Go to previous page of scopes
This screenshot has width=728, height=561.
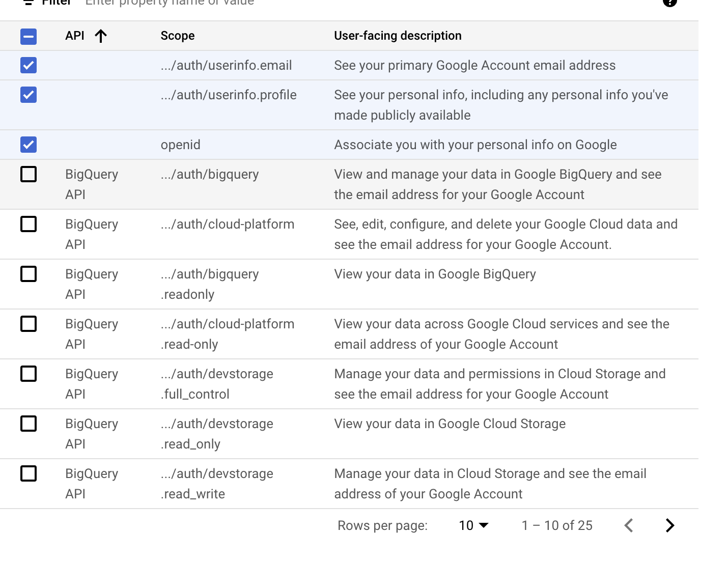629,525
